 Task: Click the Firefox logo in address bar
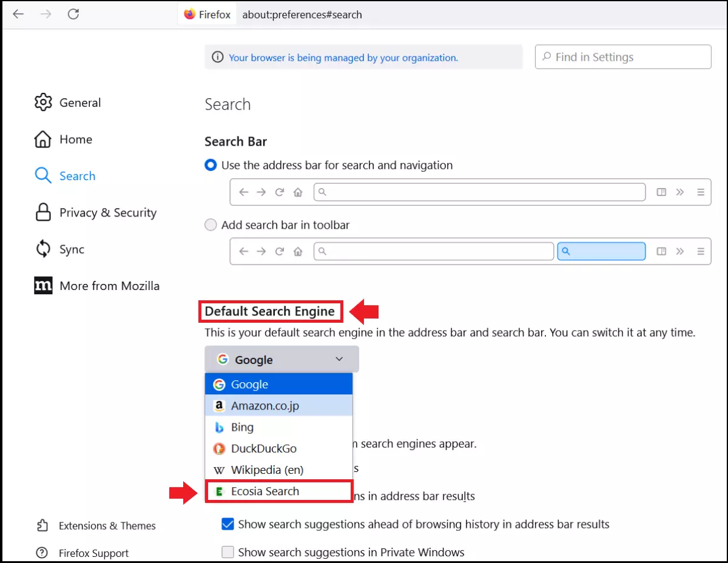coord(190,14)
